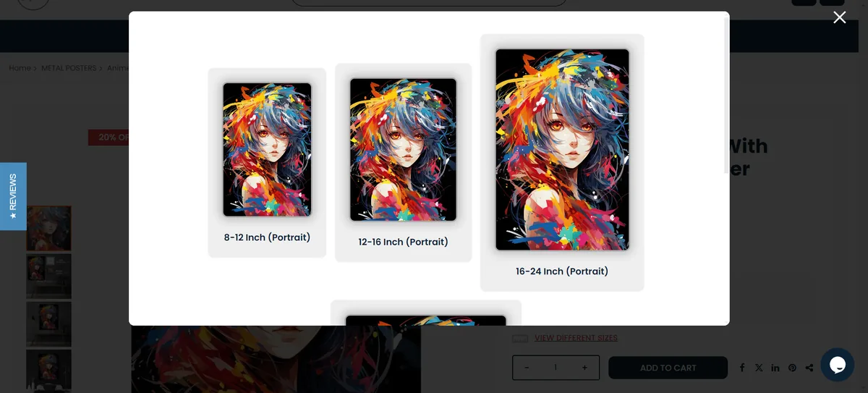Screen dimensions: 868x393
Task: Share product on Facebook
Action: (742, 368)
